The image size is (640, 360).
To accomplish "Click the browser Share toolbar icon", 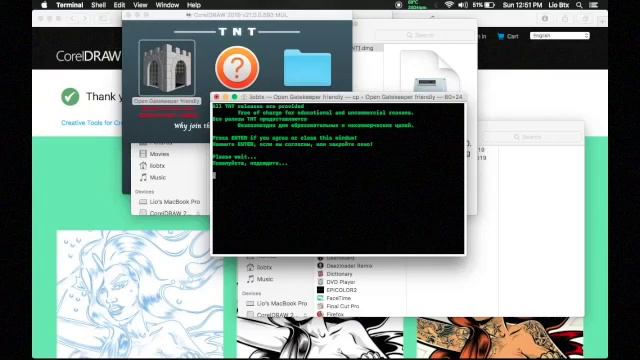I will click(565, 19).
